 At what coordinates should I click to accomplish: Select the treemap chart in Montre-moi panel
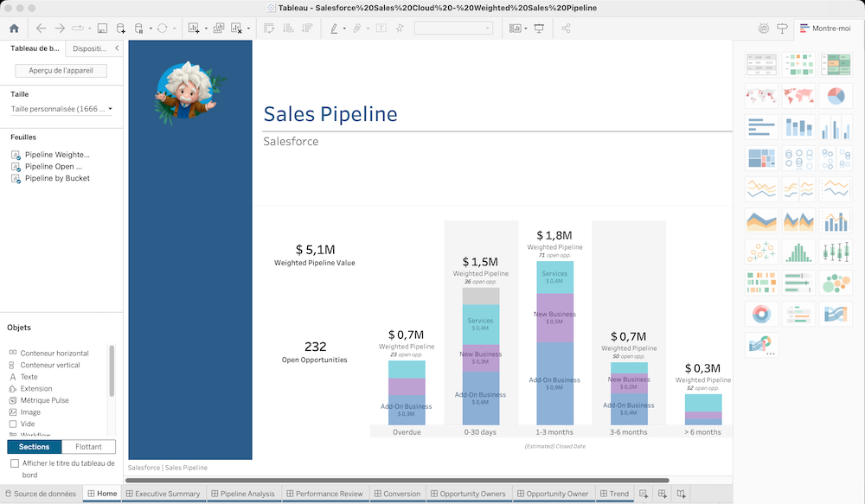759,158
